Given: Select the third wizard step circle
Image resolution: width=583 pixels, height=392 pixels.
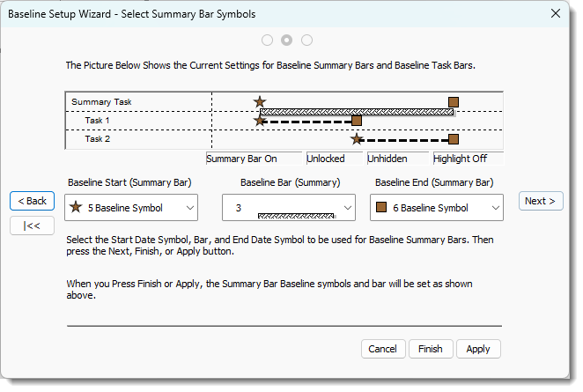Looking at the screenshot, I should pyautogui.click(x=306, y=40).
